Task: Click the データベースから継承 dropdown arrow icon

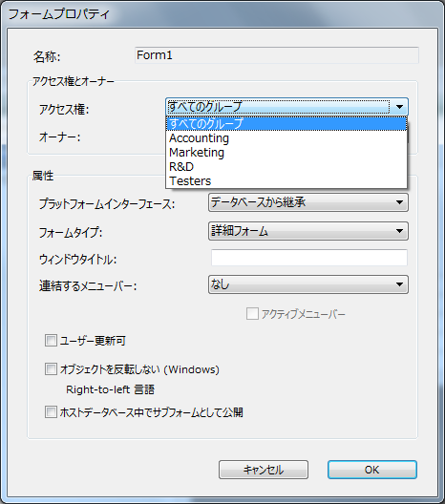Action: [x=399, y=202]
